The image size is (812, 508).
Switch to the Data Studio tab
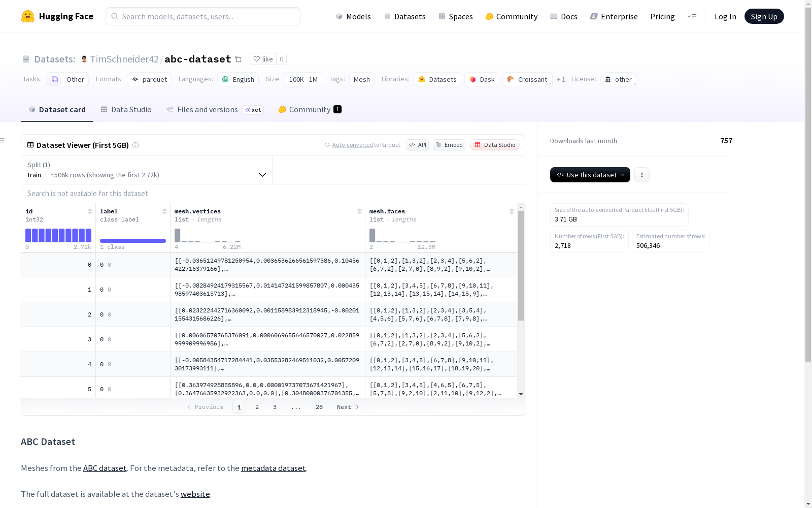[126, 110]
